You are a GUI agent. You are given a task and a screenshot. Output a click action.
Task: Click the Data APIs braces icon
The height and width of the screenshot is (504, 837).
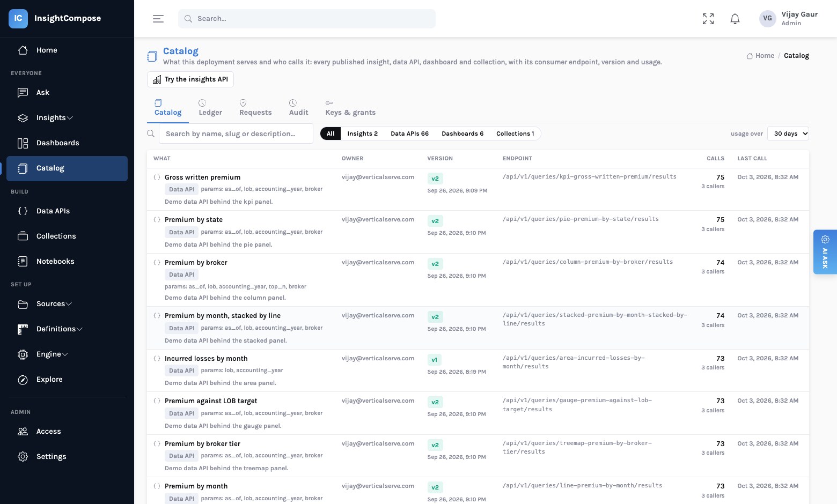click(23, 211)
